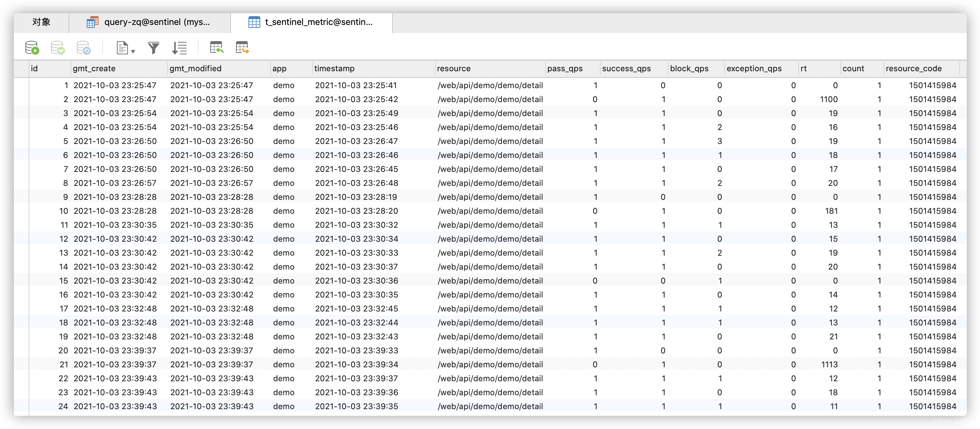
Task: Click resource path cell in row 15
Action: tap(490, 281)
